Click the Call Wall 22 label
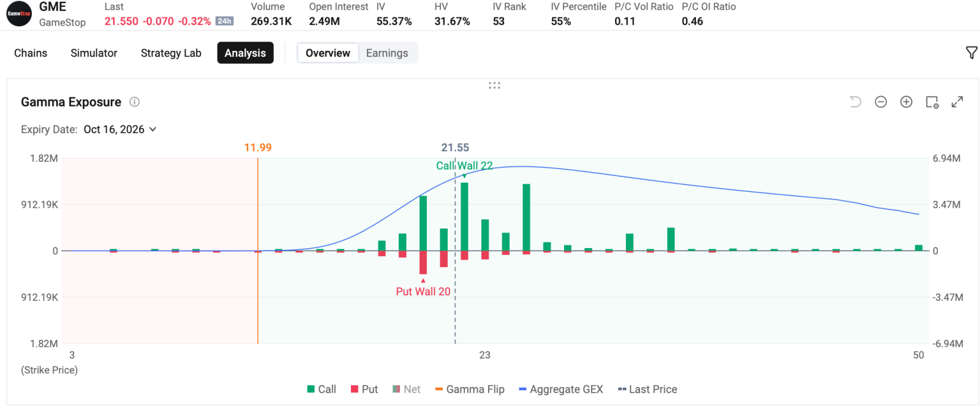Viewport: 980px width, 408px height. tap(464, 165)
